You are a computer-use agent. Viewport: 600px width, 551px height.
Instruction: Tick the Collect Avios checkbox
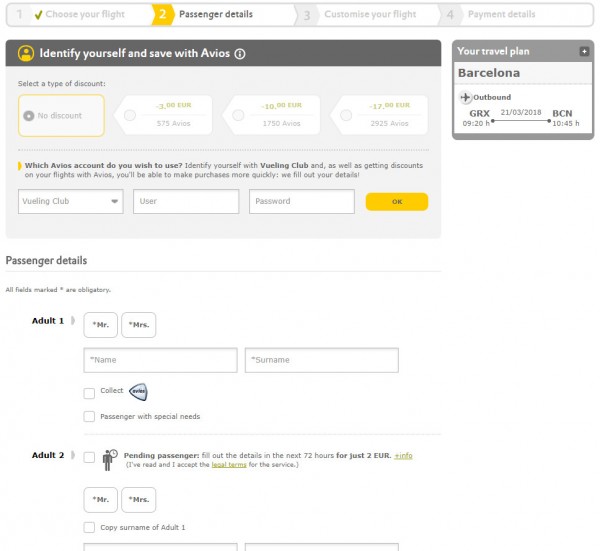[89, 393]
